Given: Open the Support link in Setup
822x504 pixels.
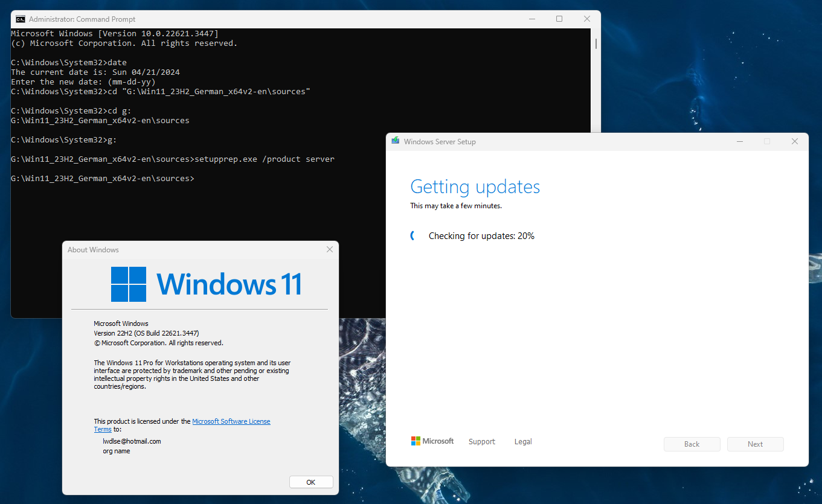Looking at the screenshot, I should 482,442.
